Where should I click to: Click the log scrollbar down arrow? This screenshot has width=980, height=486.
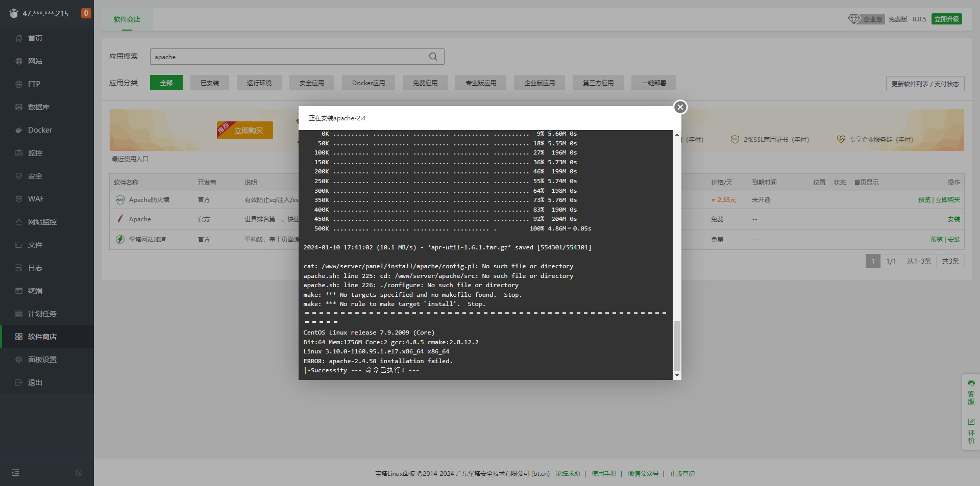(677, 376)
